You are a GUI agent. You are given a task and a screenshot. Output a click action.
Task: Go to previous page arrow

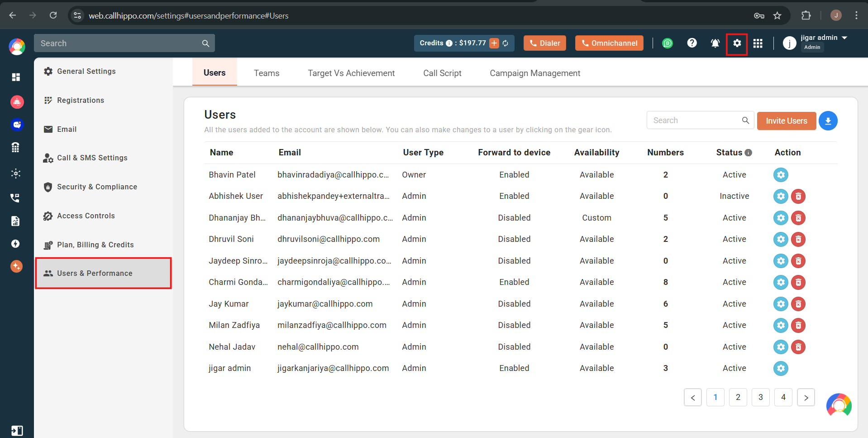(693, 397)
